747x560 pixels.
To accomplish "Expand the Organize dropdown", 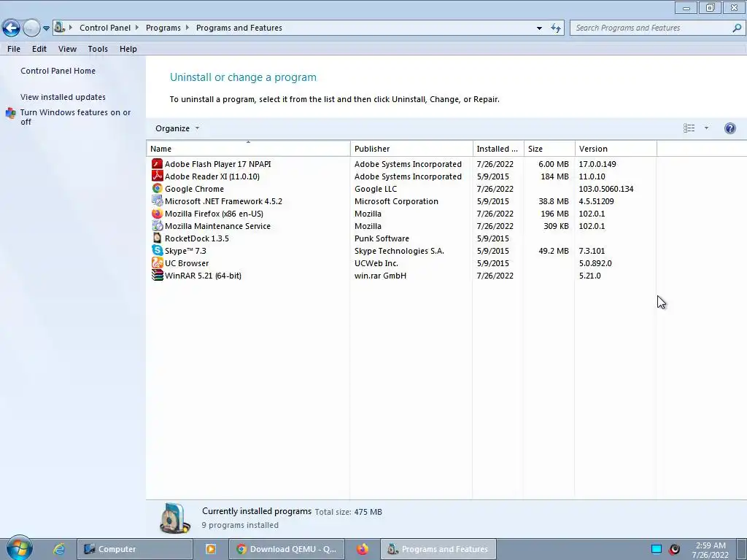I will click(x=177, y=128).
